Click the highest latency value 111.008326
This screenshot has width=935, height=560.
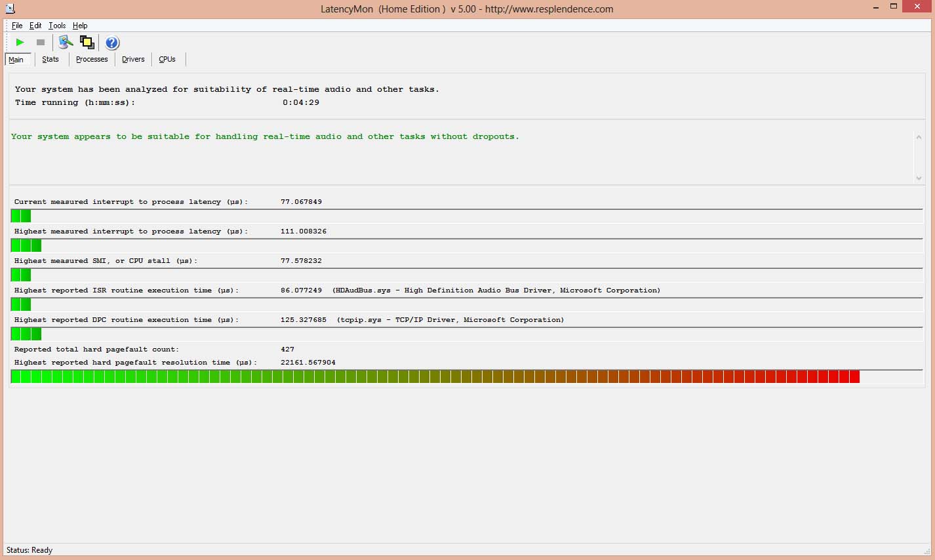click(x=304, y=231)
